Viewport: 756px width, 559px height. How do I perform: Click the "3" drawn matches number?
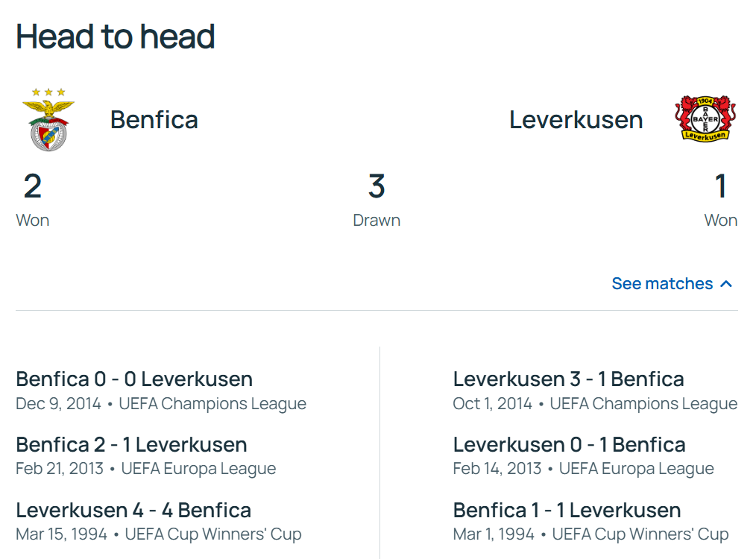(377, 186)
